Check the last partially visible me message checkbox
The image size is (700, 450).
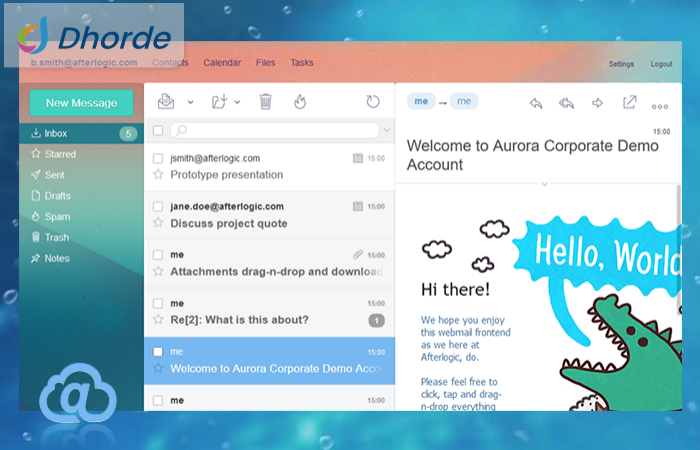pos(158,400)
